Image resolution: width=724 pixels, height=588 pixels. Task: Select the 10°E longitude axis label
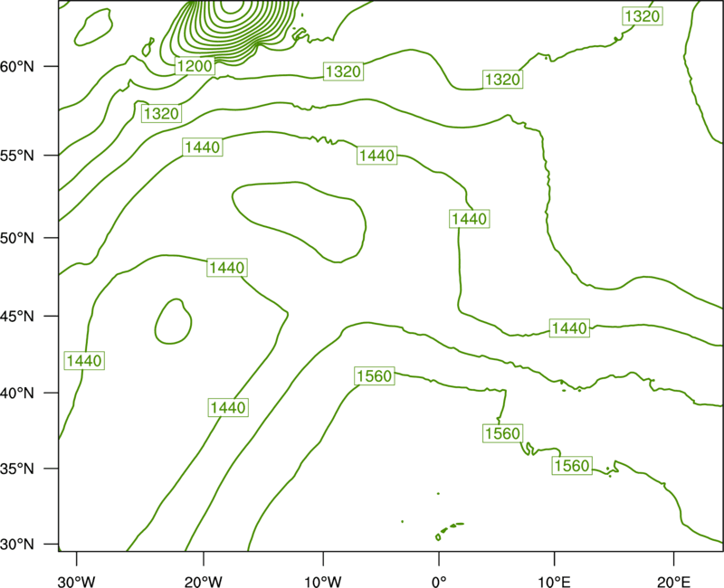554,582
